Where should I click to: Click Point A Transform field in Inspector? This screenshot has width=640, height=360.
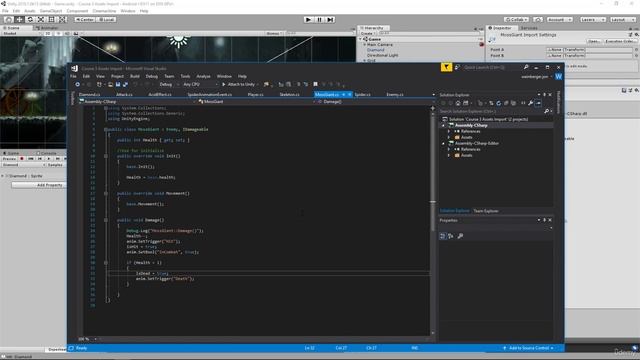point(589,50)
